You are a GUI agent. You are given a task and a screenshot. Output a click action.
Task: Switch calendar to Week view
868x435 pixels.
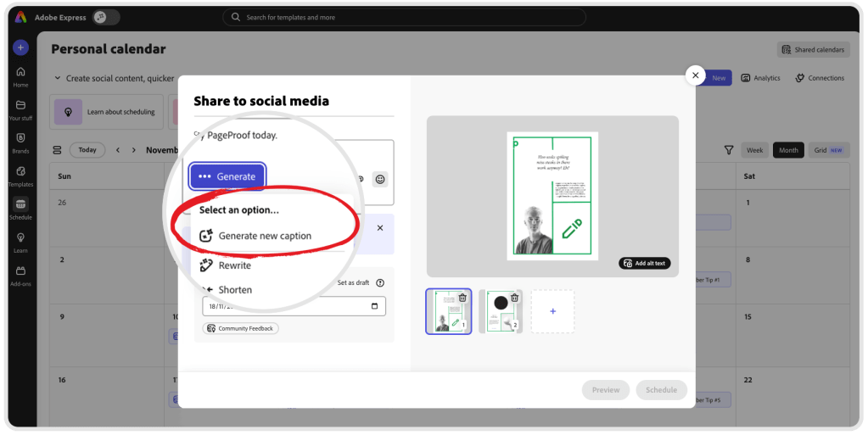coord(754,150)
